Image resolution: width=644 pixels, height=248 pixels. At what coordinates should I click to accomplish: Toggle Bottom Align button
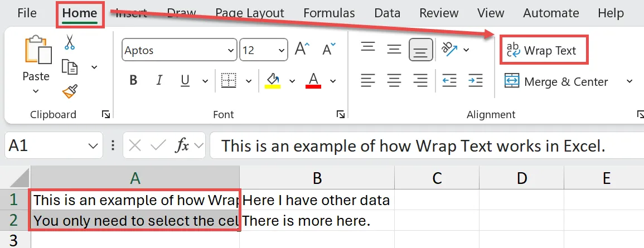point(420,50)
